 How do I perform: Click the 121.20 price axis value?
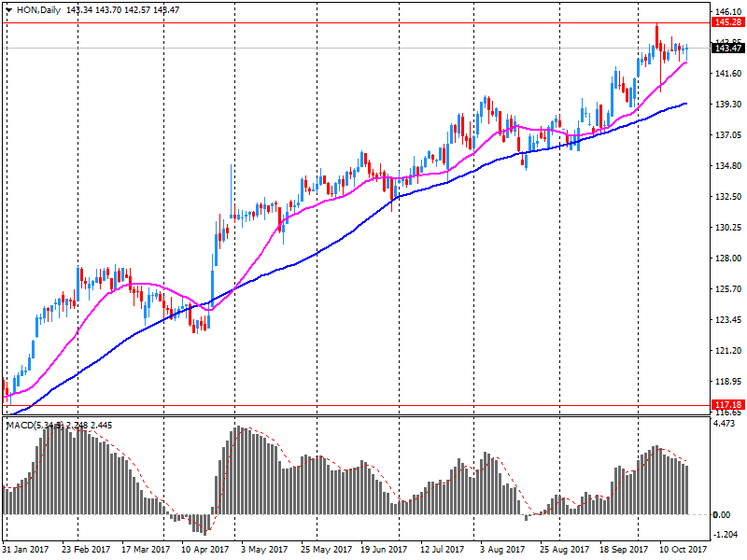(729, 351)
